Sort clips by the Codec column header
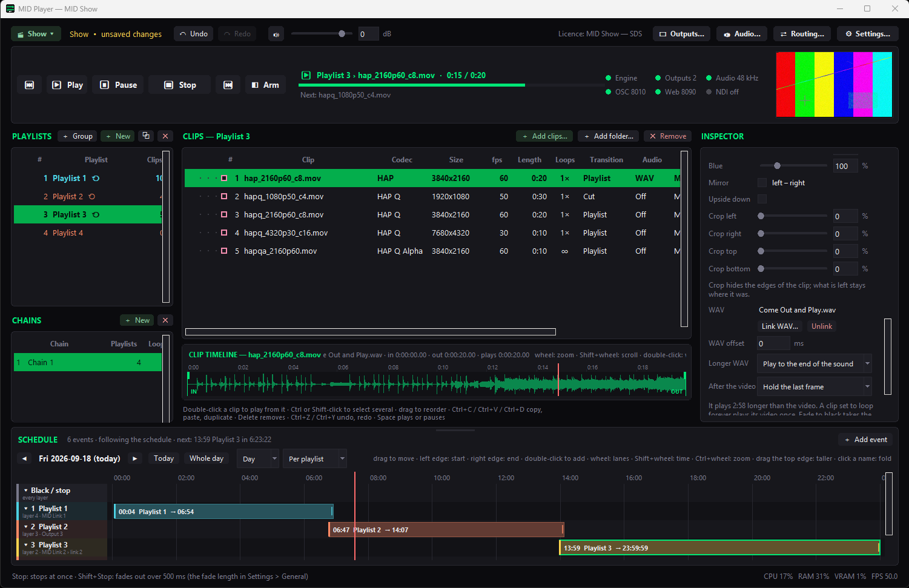This screenshot has height=588, width=909. click(402, 160)
